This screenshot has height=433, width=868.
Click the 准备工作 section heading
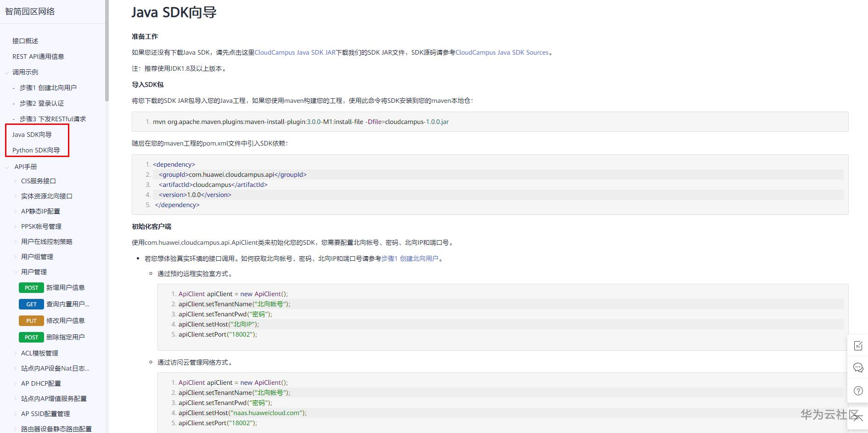click(x=145, y=36)
